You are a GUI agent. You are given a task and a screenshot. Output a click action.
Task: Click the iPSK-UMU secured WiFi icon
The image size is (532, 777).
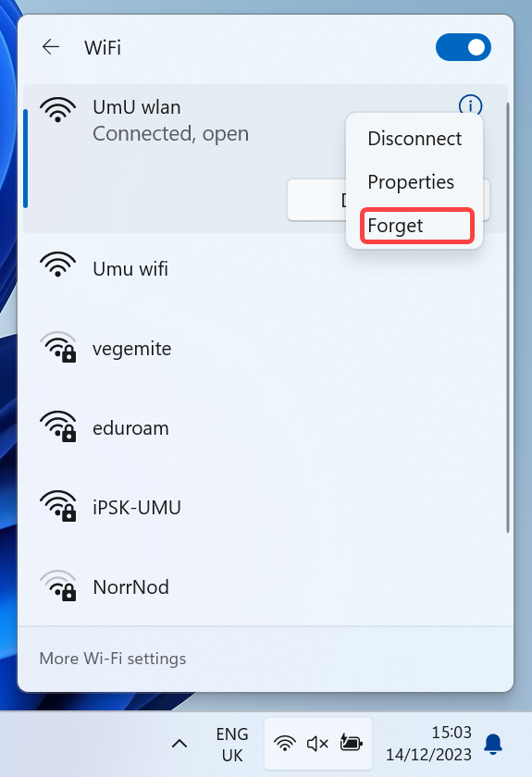pos(58,507)
